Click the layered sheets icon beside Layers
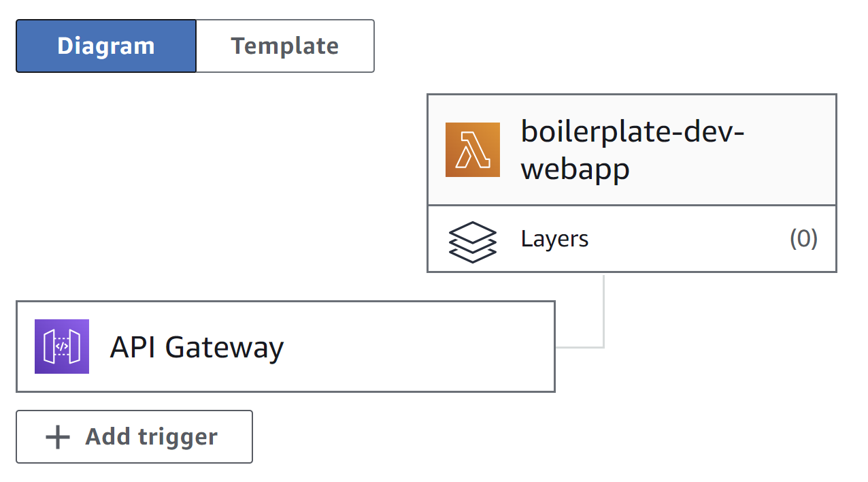 coord(472,239)
